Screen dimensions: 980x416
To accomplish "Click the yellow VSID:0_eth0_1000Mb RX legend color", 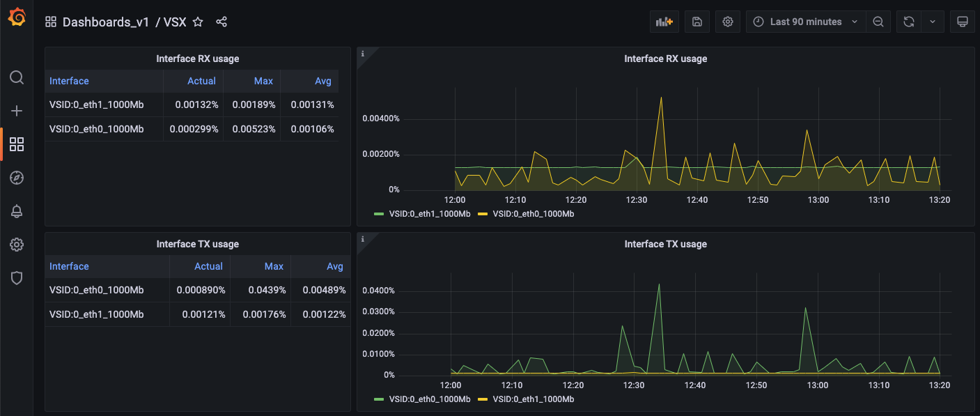I will (483, 214).
